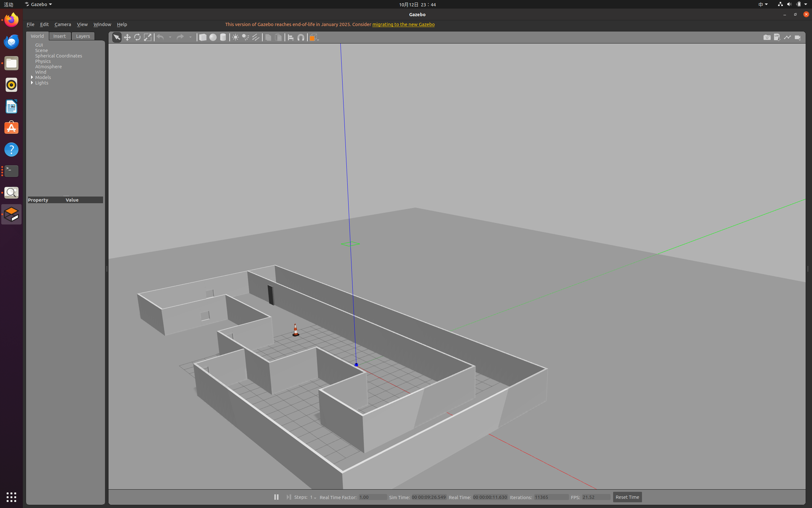Viewport: 812px width, 508px height.
Task: Insert a cylinder shape
Action: point(223,37)
